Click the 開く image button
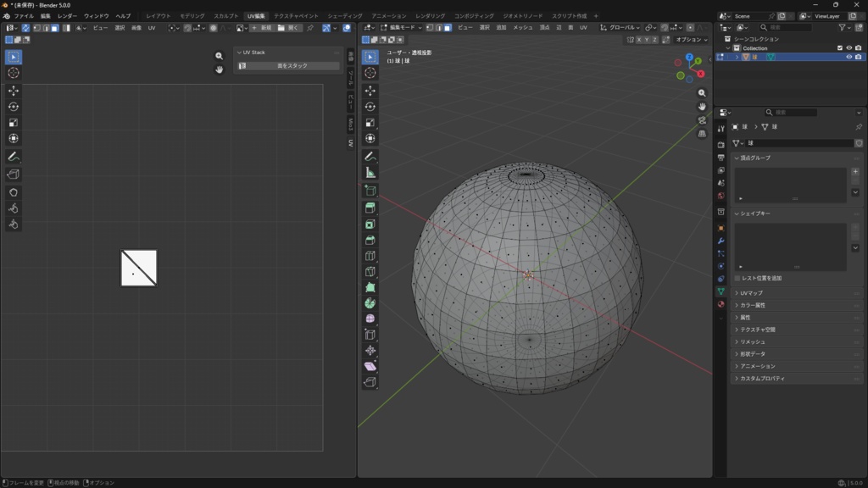Screen dimensions: 868x488 pos(288,28)
